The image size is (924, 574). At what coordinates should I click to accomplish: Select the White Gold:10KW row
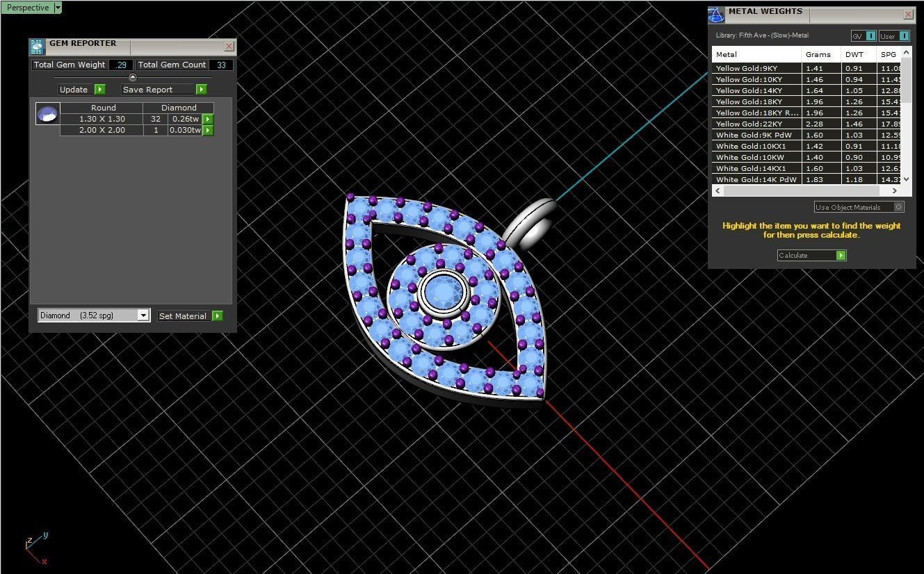807,157
